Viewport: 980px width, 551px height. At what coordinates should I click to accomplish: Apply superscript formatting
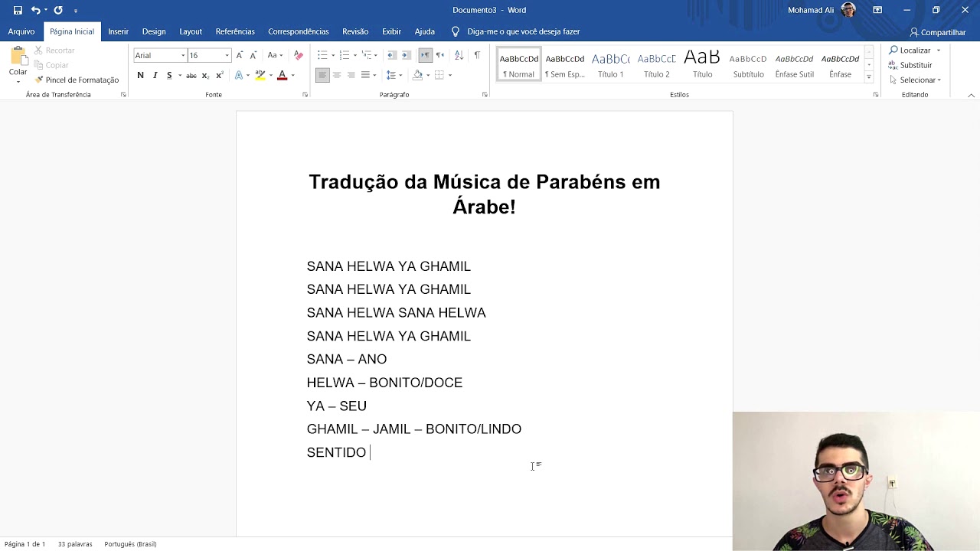[x=220, y=75]
